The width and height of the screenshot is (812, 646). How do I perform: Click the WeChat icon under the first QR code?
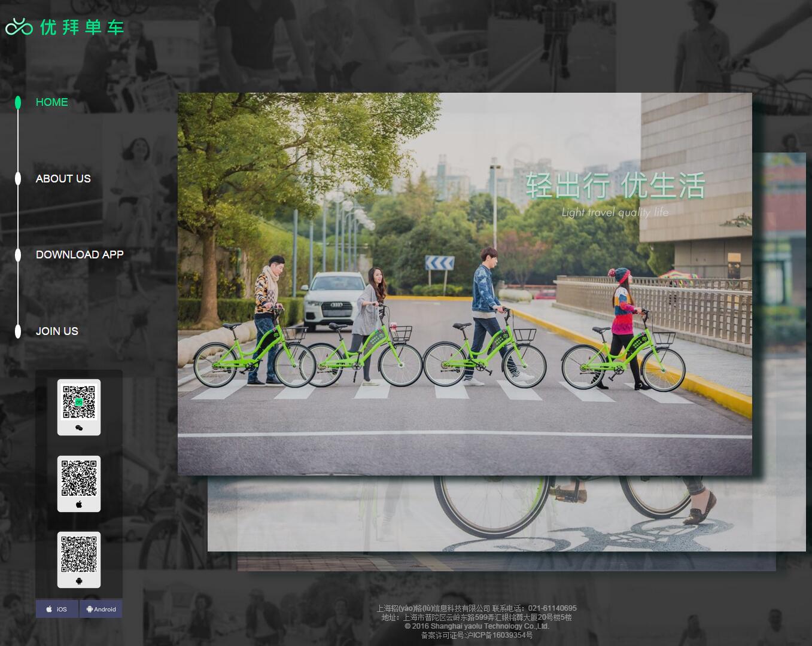click(x=79, y=428)
